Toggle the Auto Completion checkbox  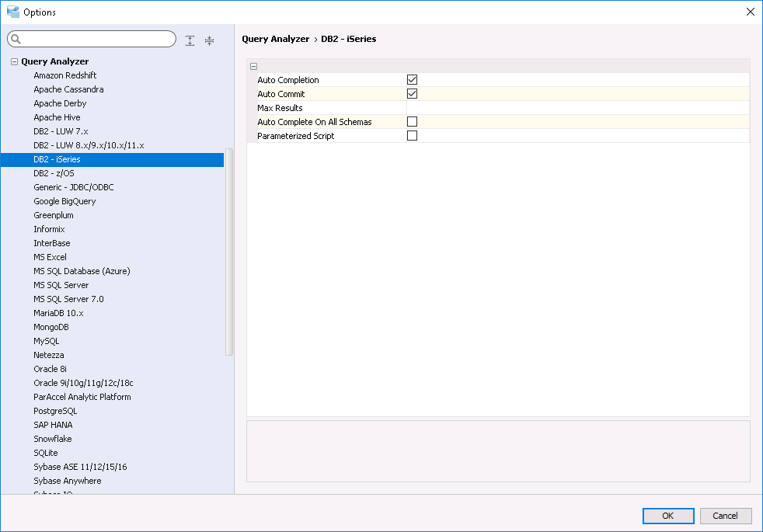pyautogui.click(x=413, y=80)
